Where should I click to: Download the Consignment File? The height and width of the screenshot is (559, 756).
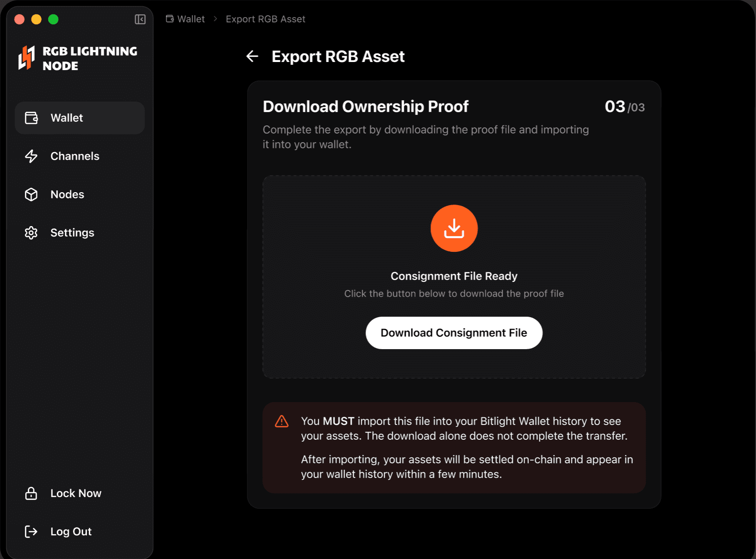point(454,333)
